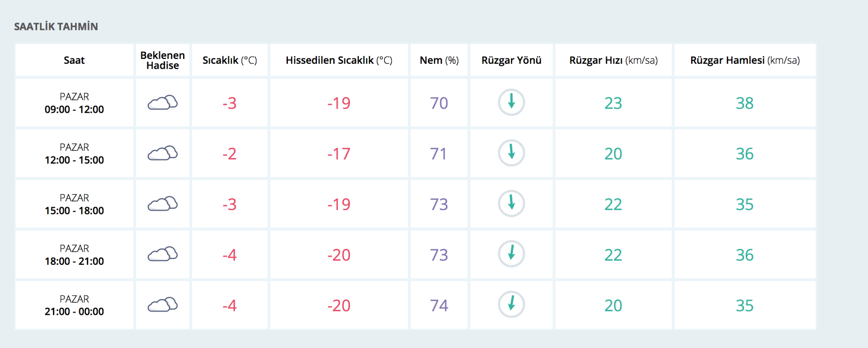Click the wind direction arrow for 21:00 - 00:00
The width and height of the screenshot is (868, 348).
pyautogui.click(x=511, y=305)
